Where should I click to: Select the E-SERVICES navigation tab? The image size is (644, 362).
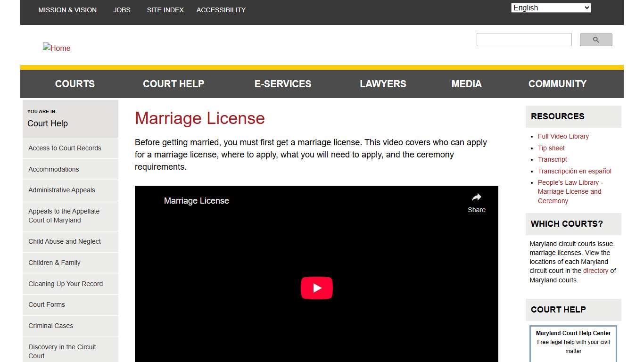click(x=283, y=83)
